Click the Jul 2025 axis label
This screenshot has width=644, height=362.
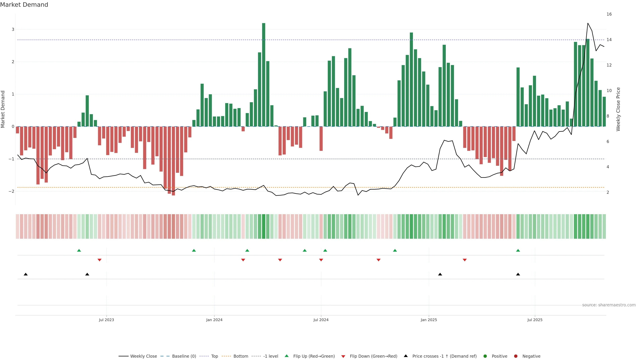click(535, 320)
